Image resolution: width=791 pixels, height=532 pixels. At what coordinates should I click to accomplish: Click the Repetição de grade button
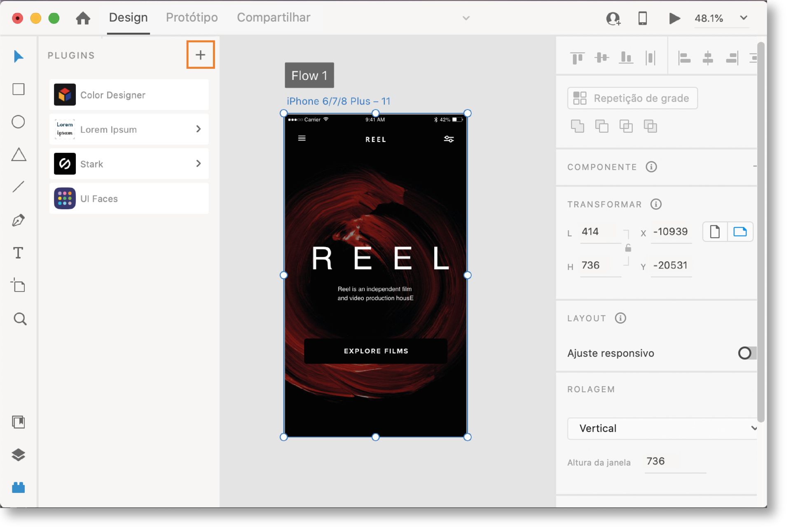(x=632, y=98)
